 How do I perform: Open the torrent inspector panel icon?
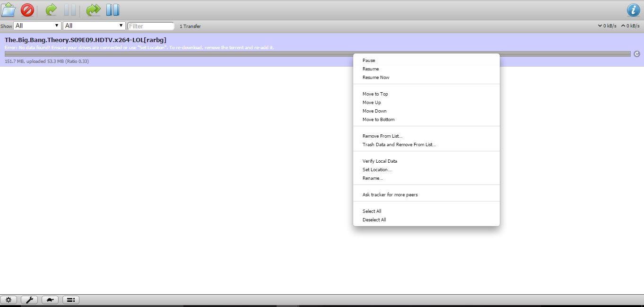[70, 299]
